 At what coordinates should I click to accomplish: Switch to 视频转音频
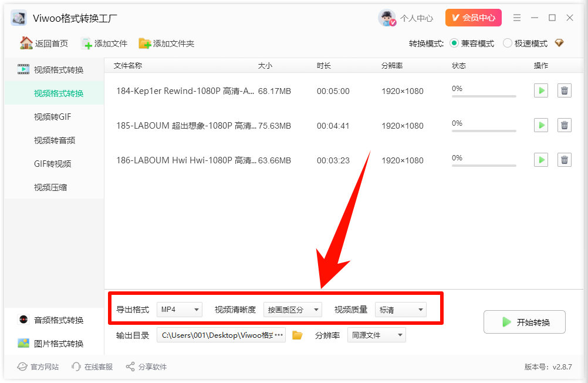pos(55,140)
